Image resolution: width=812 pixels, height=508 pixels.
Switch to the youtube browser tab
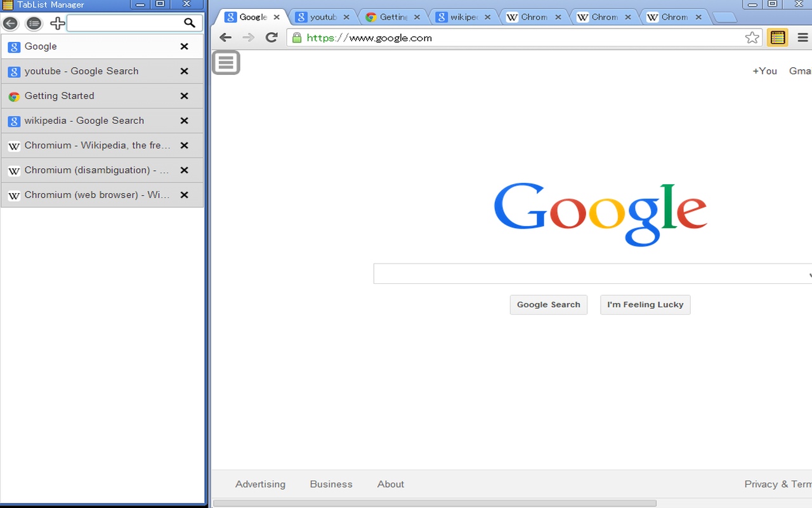coord(322,17)
